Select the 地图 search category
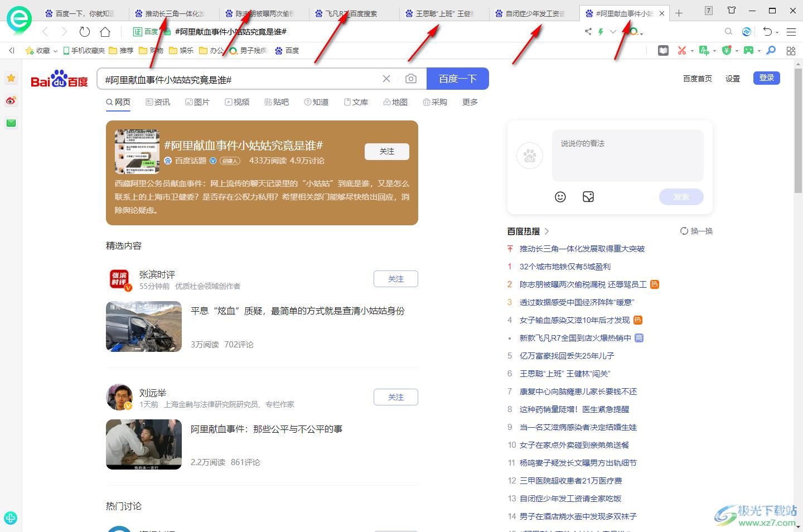Viewport: 803px width, 532px height. (395, 102)
